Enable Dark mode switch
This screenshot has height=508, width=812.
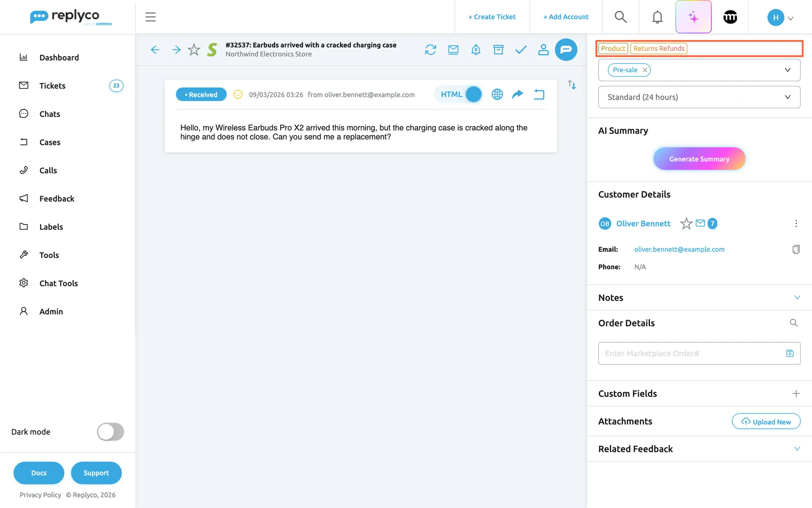pyautogui.click(x=110, y=432)
